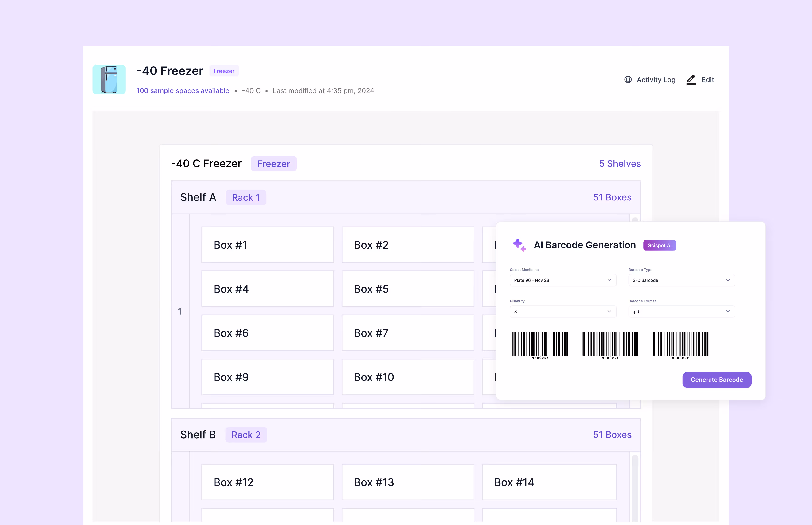812x525 pixels.
Task: Select the Rack 2 tag on Shelf B
Action: tap(246, 435)
